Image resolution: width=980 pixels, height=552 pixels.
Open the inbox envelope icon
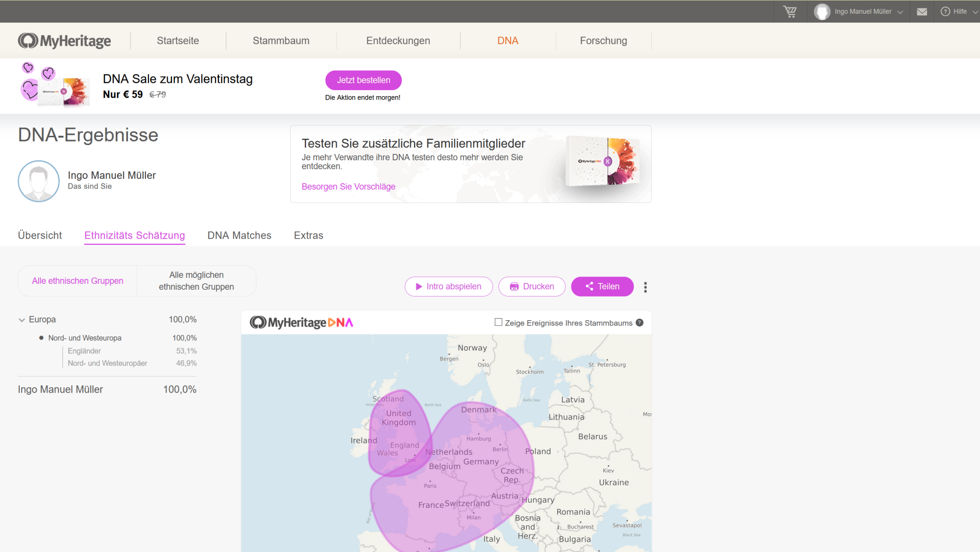tap(922, 11)
